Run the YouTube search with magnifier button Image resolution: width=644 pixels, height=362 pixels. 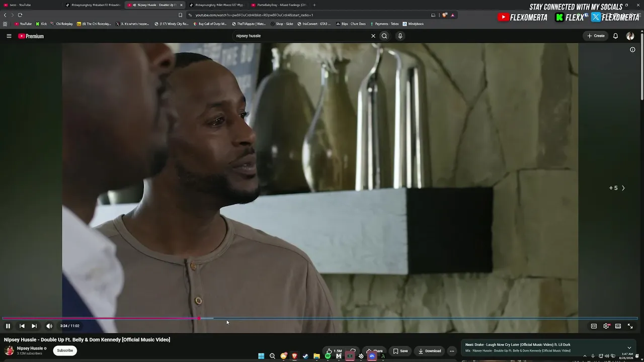pyautogui.click(x=384, y=36)
